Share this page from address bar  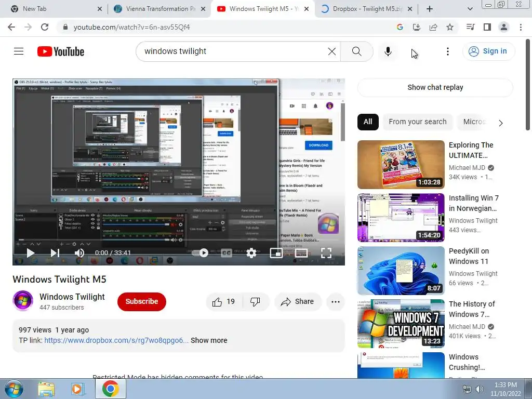433,27
